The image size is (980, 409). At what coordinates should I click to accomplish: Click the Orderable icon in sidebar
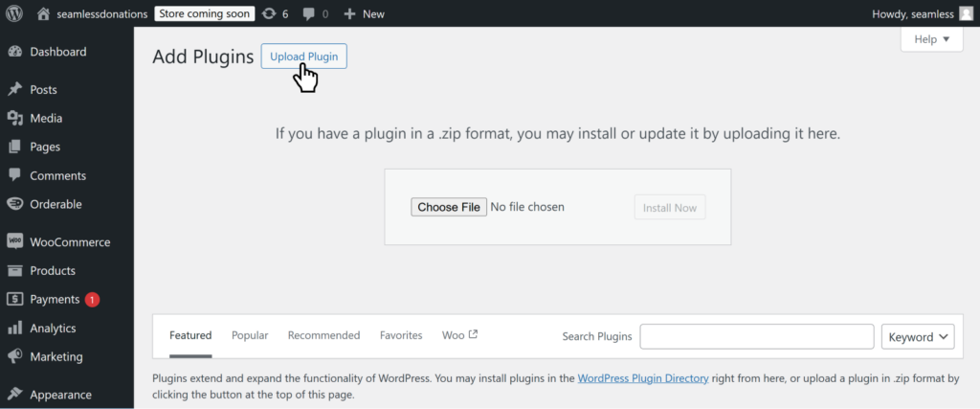tap(15, 204)
